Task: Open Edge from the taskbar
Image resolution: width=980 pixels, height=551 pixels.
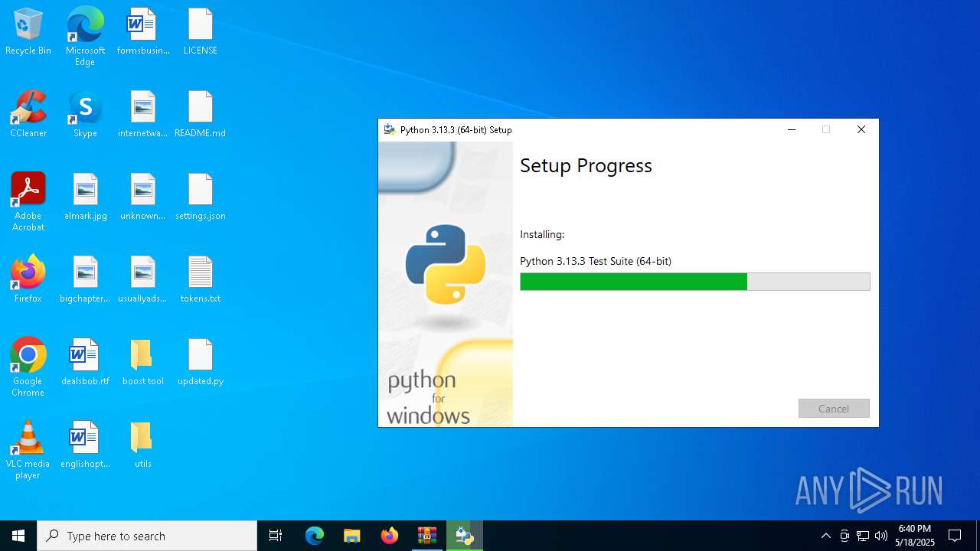Action: point(315,536)
